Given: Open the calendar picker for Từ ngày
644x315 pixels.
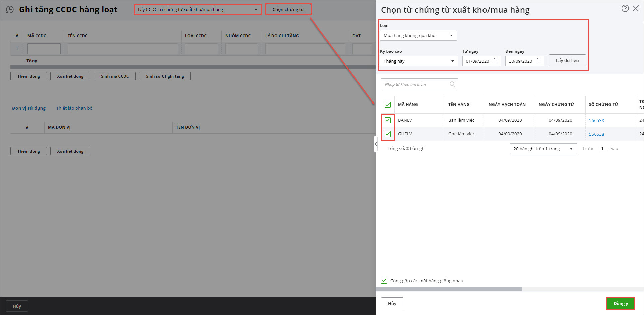Looking at the screenshot, I should click(496, 61).
